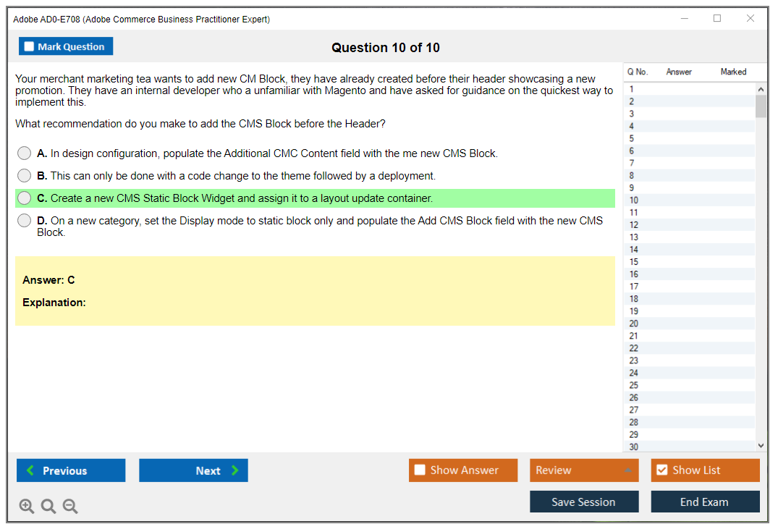
Task: Maximize the exam application window
Action: pos(717,19)
